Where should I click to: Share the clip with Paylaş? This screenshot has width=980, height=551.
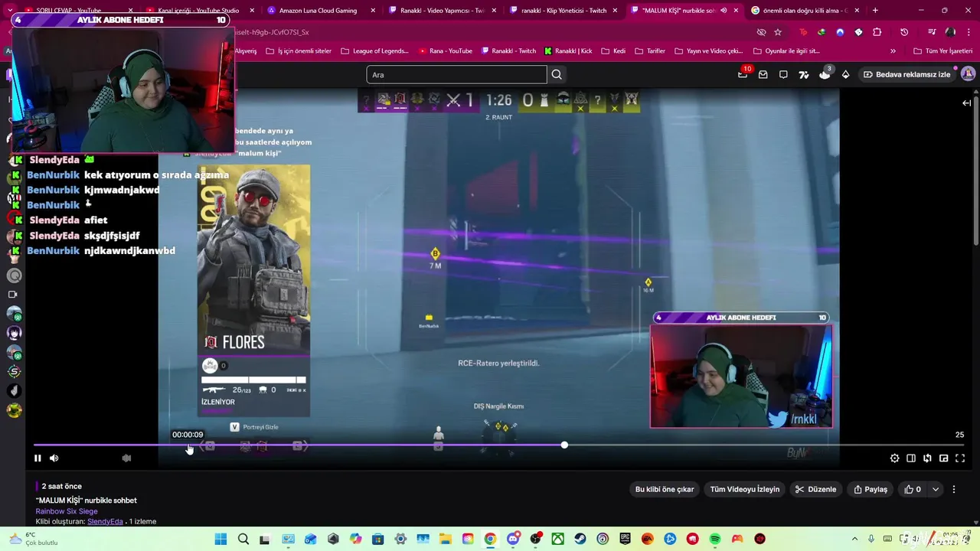871,489
